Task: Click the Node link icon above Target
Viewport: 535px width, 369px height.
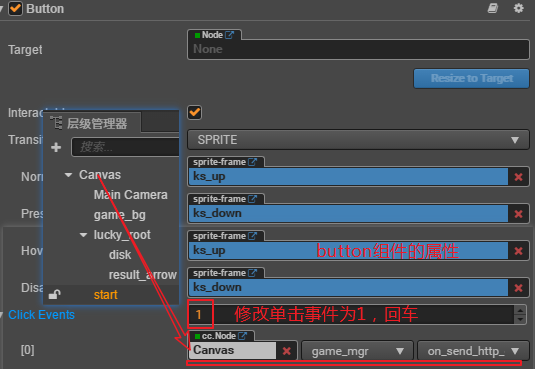Action: pyautogui.click(x=230, y=35)
